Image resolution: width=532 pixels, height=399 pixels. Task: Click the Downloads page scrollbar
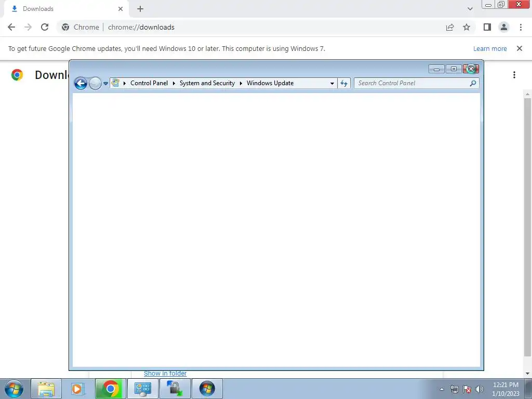tap(527, 228)
